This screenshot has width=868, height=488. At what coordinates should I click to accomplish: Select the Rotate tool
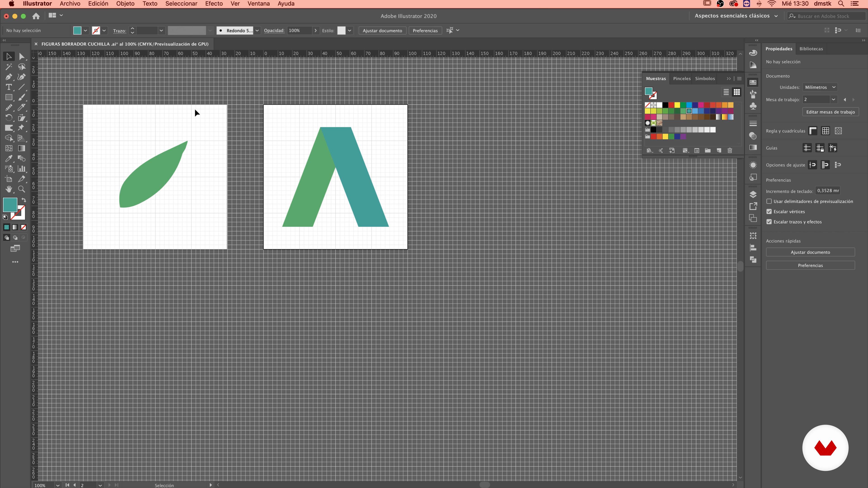coord(9,117)
